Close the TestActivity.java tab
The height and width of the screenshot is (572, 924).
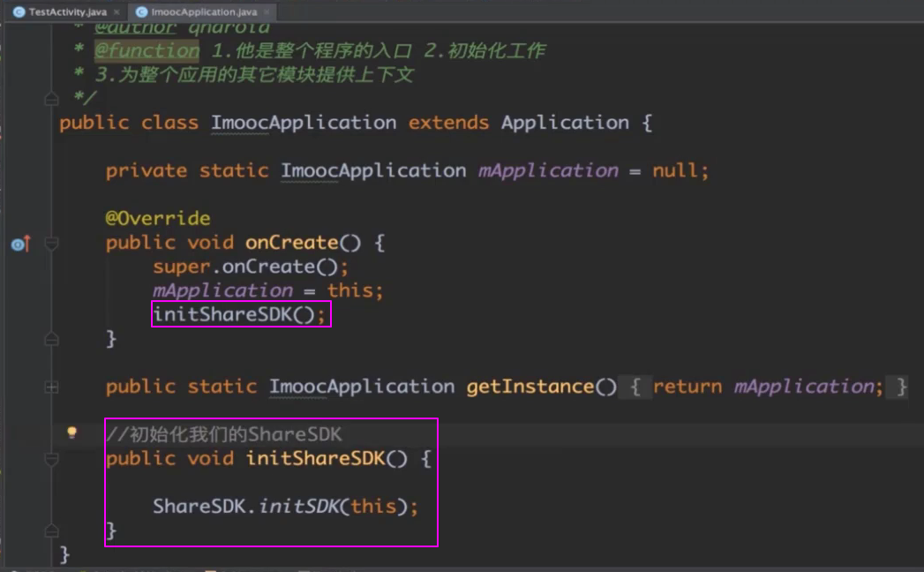[x=116, y=12]
